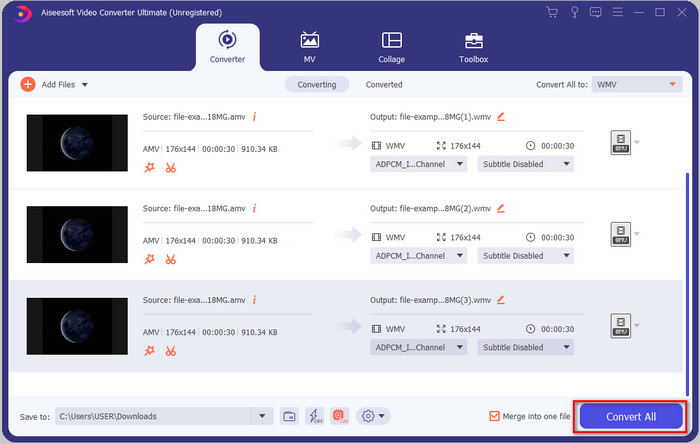Click the file list vertical scrollbar

[x=688, y=284]
